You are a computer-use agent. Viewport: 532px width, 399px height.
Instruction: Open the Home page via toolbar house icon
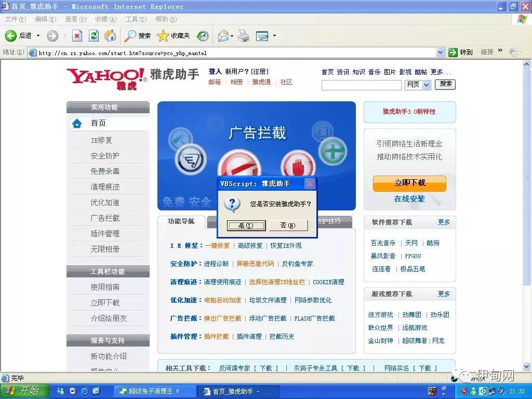(x=110, y=36)
